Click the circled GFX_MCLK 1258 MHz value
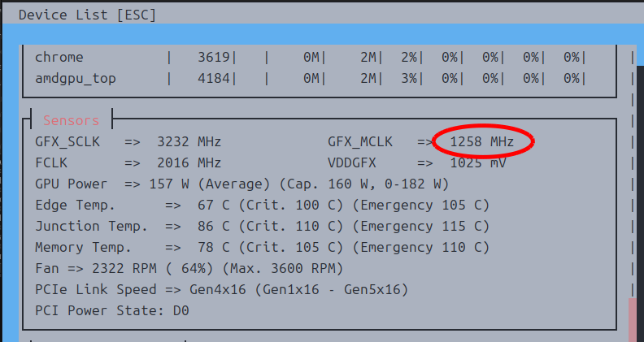This screenshot has height=342, width=644. 483,141
